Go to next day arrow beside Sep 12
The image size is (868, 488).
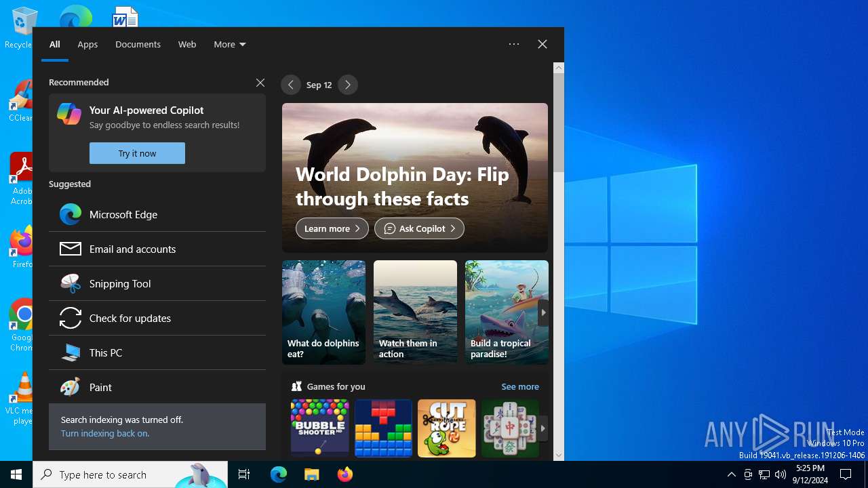(x=348, y=85)
